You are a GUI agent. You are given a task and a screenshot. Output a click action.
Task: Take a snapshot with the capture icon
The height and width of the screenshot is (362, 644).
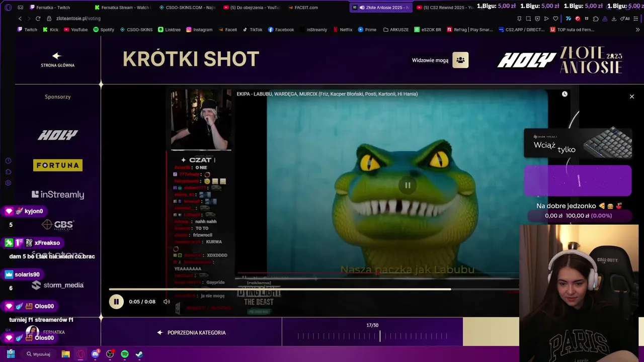(528, 19)
